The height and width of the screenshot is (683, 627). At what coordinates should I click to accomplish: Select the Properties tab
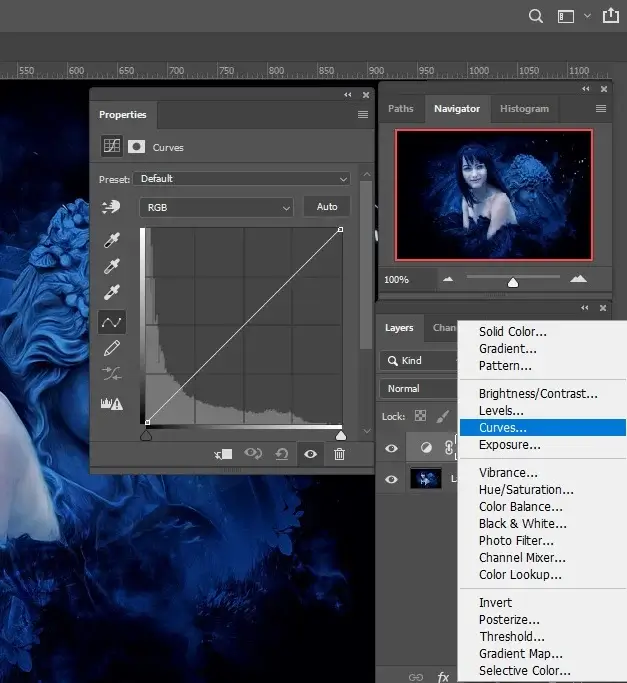point(122,115)
